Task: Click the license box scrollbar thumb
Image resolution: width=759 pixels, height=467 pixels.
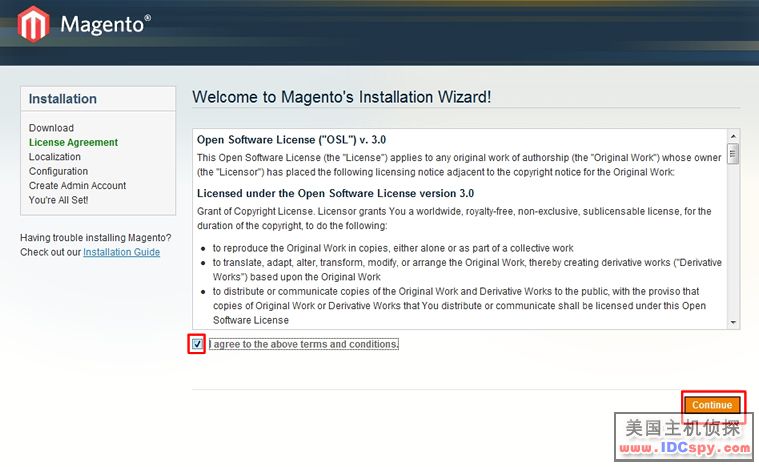Action: 733,154
